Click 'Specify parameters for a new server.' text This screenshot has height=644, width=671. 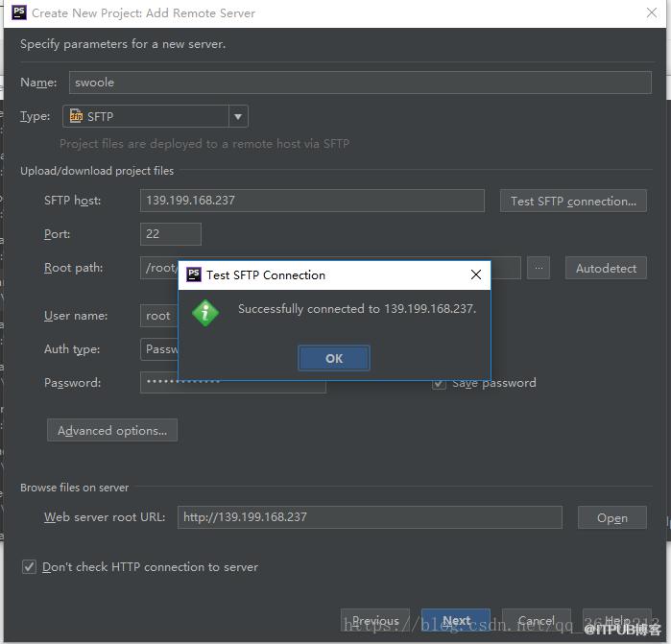coord(123,44)
